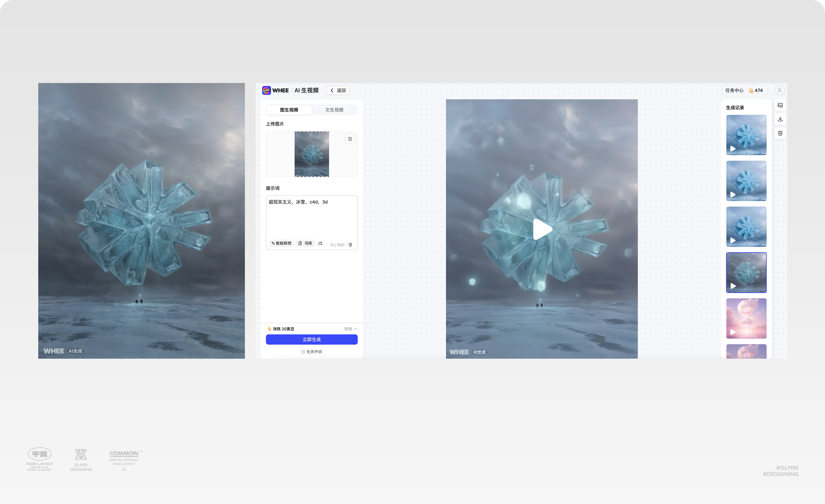Click the 474 beans balance icon
This screenshot has width=825, height=504.
pyautogui.click(x=752, y=91)
